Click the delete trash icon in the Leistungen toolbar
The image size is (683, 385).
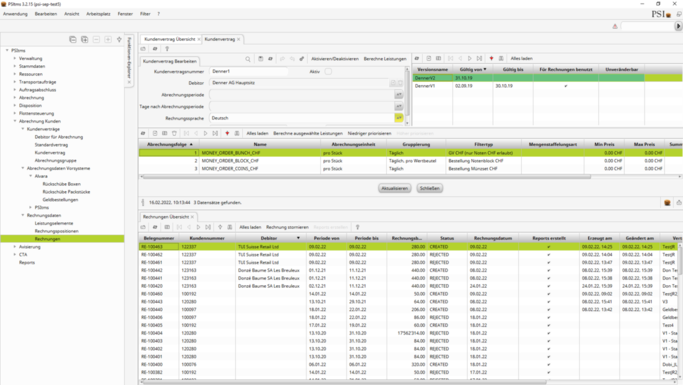174,133
